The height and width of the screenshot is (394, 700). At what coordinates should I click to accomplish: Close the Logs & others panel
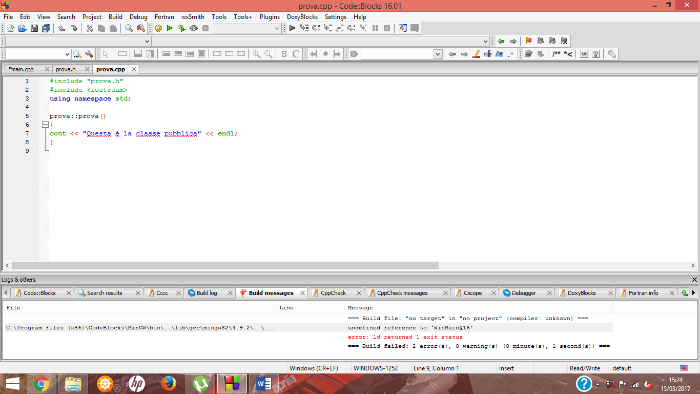pyautogui.click(x=694, y=279)
